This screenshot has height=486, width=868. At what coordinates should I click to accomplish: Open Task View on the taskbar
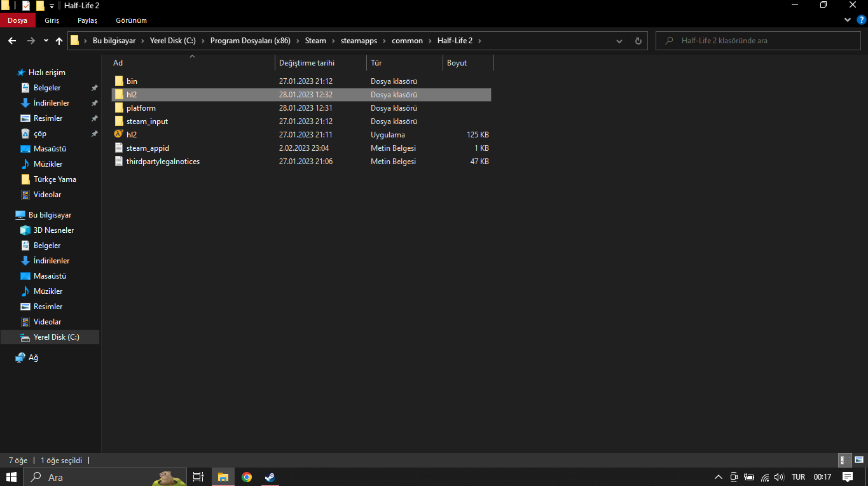[198, 477]
